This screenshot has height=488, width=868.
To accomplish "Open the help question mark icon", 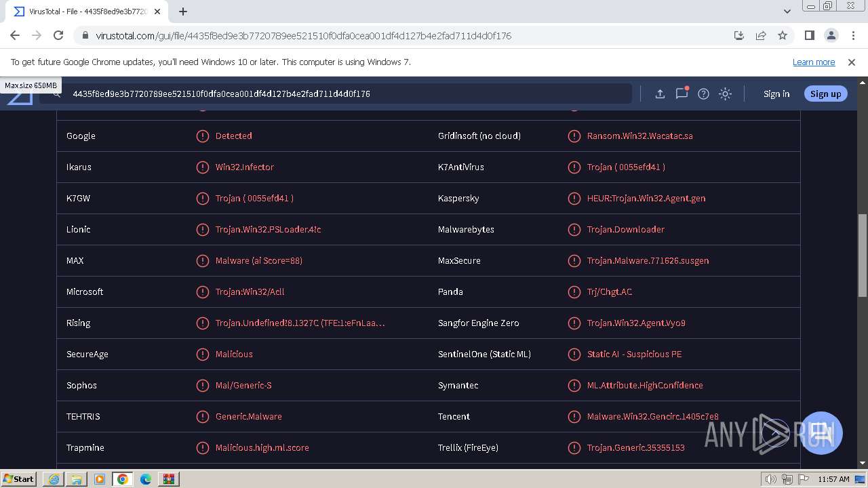I will [x=703, y=94].
